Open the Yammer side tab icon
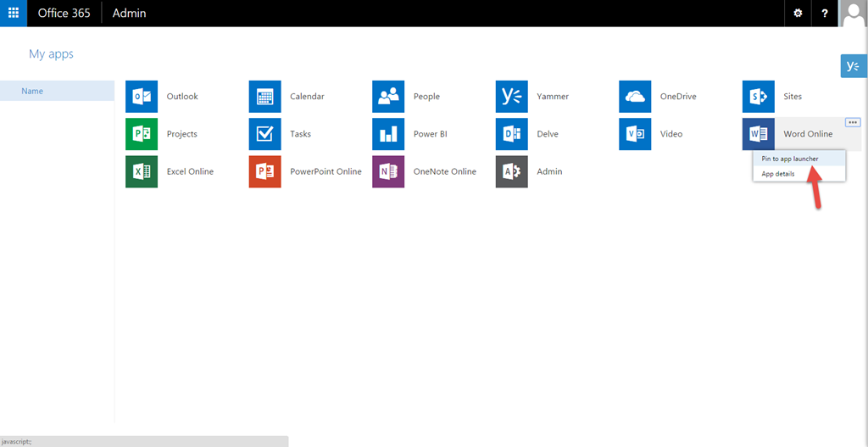Viewport: 868px width, 447px height. 854,66
